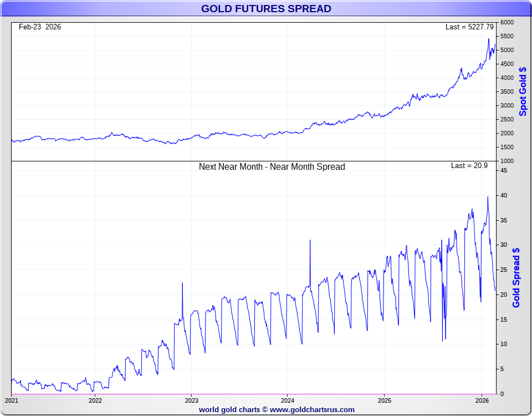Screen dimensions: 532x416
Task: Select the 20 tick on the Gold Spread axis
Action: click(504, 295)
